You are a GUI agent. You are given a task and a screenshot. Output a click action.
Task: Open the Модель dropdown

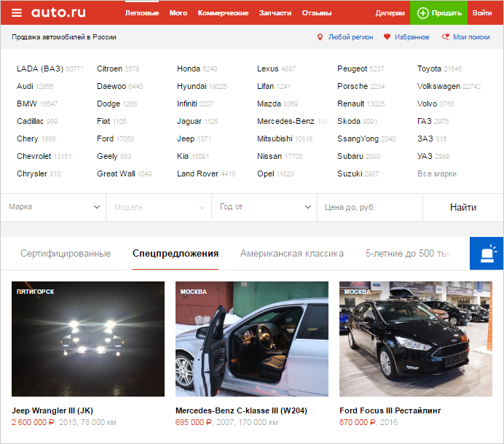[159, 207]
